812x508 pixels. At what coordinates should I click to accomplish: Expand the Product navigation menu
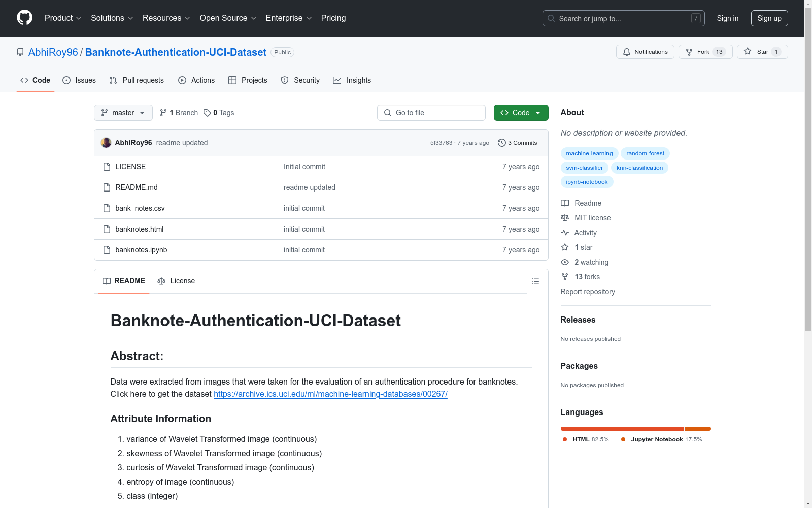pos(63,18)
